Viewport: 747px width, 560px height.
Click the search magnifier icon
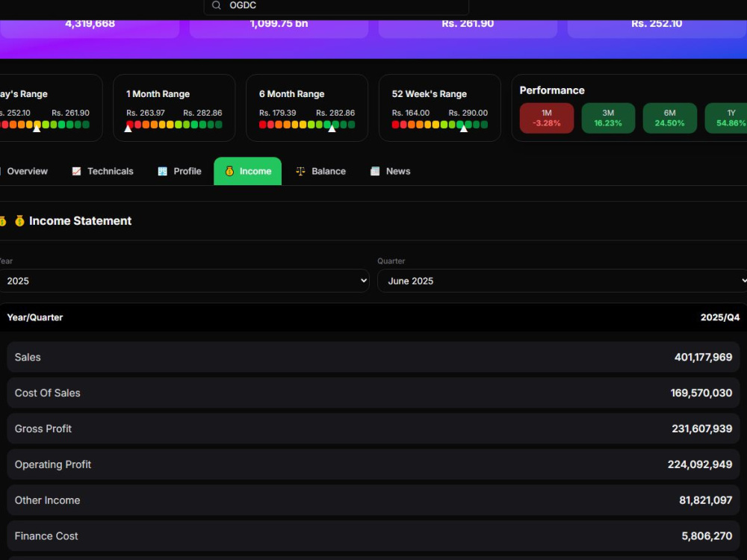tap(217, 5)
